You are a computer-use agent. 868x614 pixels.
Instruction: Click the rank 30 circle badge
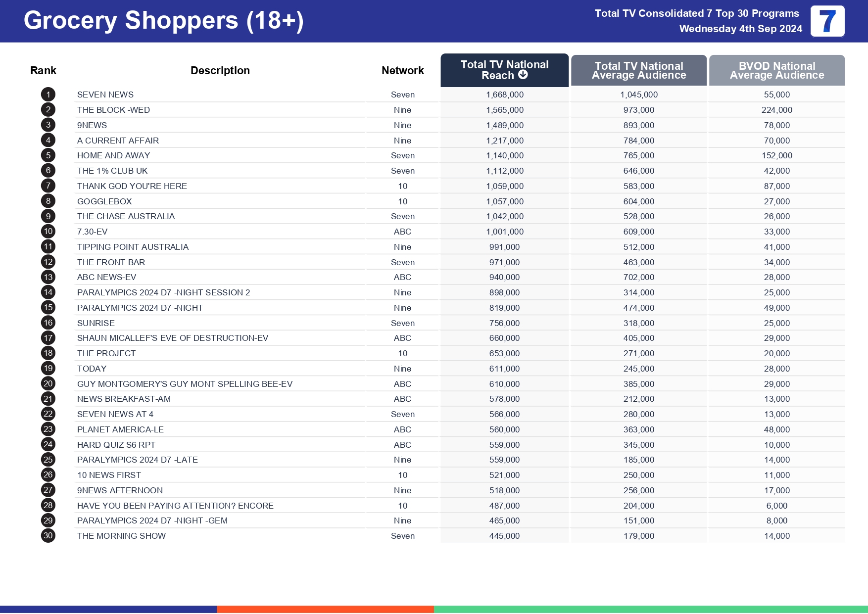[48, 536]
